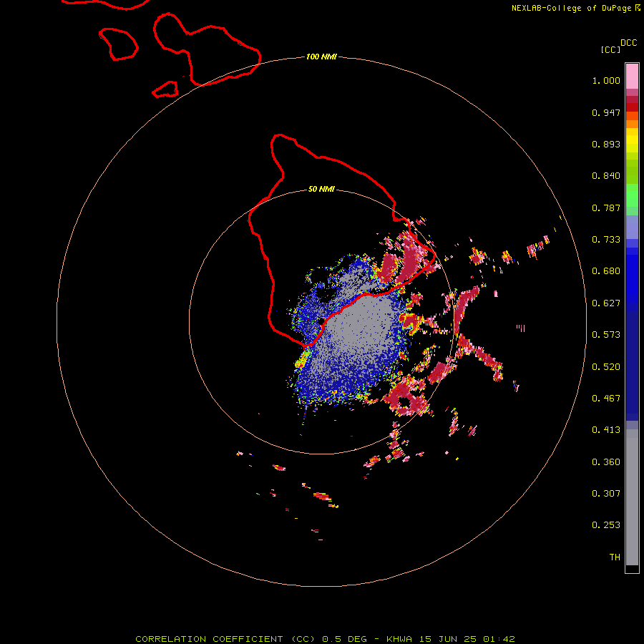
Task: Pick the orange color bar segment
Action: (632, 124)
